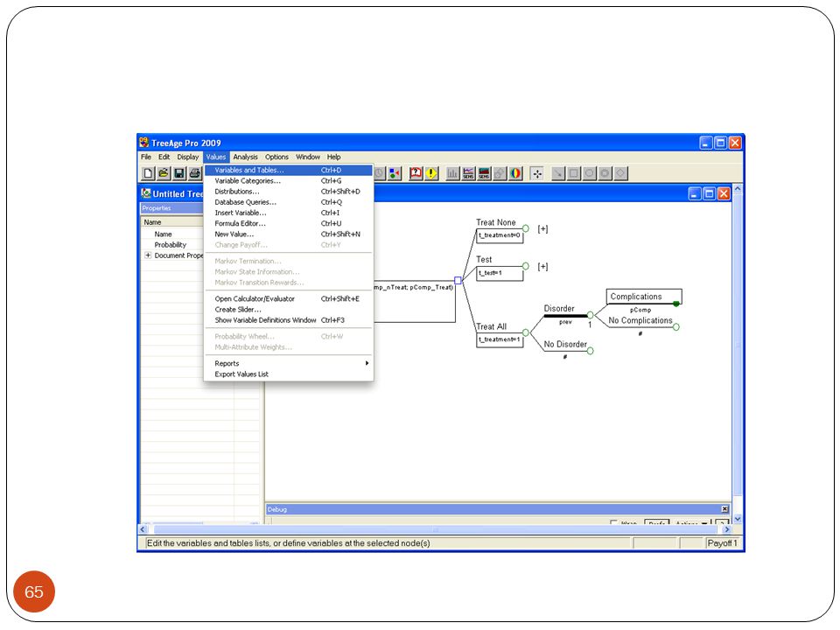Click the horizontal scrollbar right arrow
Screen dimensions: 840x630
726,529
